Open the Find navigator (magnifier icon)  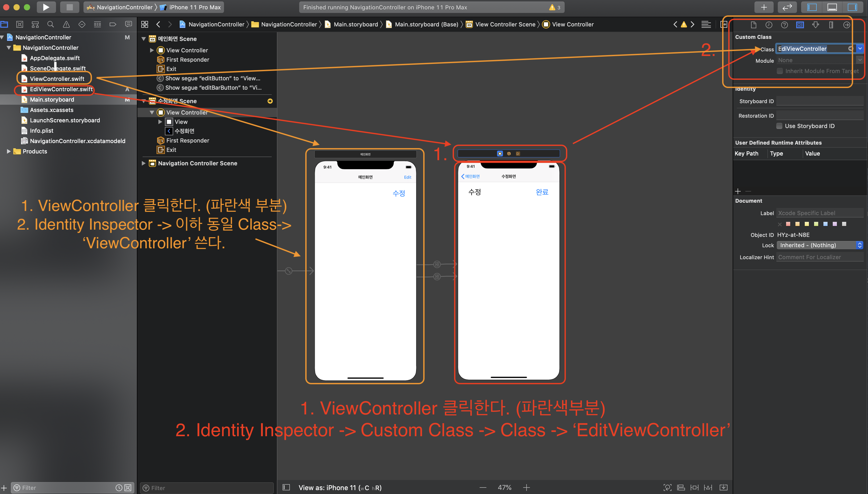coord(51,24)
